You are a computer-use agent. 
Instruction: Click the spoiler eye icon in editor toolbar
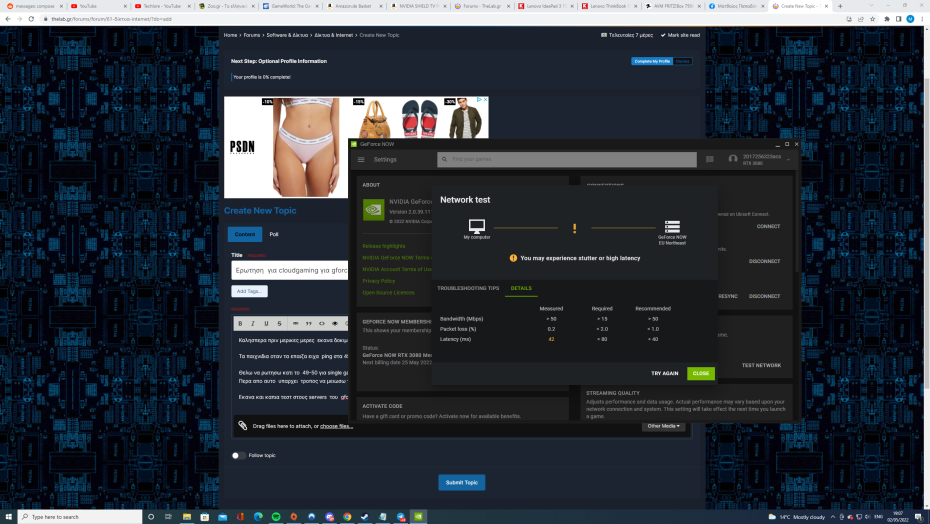click(x=335, y=324)
